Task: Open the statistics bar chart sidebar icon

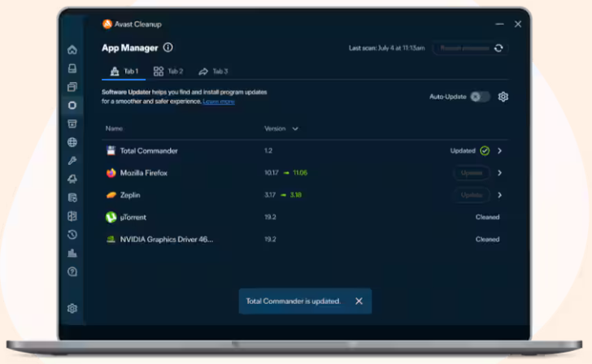Action: point(72,253)
